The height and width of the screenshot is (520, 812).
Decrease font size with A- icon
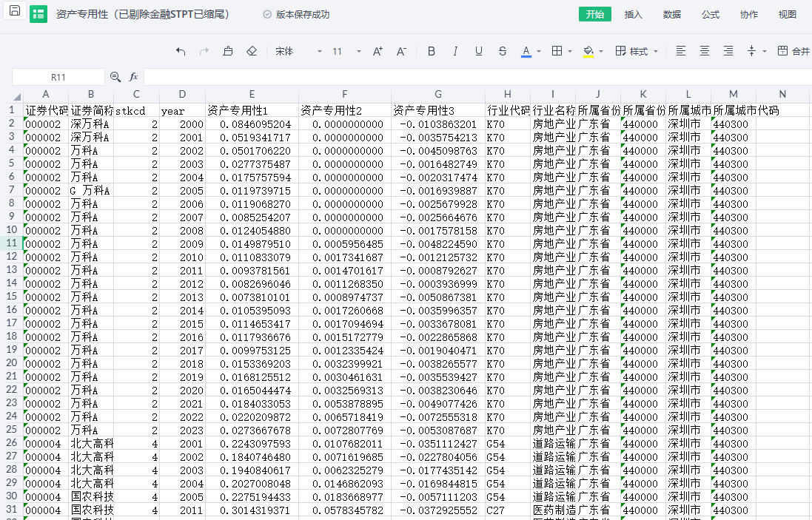pyautogui.click(x=401, y=51)
